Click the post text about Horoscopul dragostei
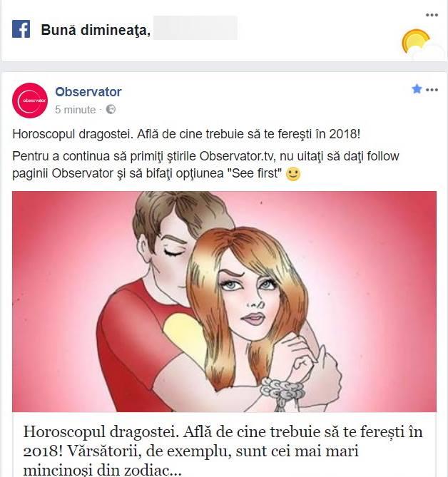Image resolution: width=448 pixels, height=477 pixels. tap(186, 134)
